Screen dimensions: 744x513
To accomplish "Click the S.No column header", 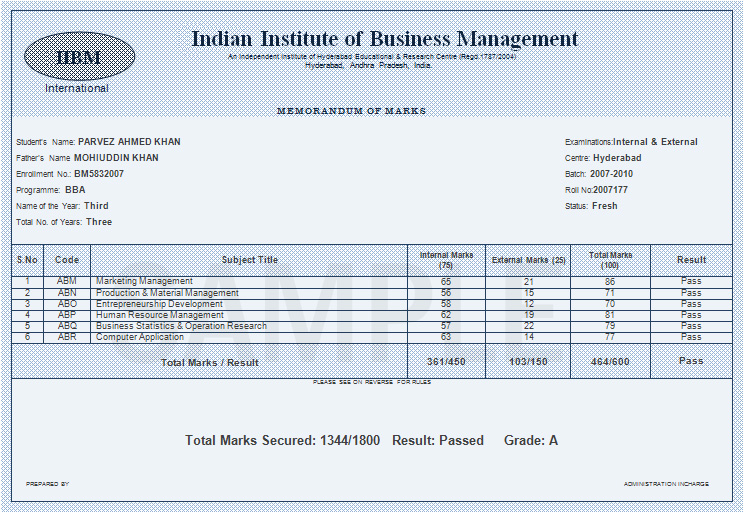I will pyautogui.click(x=27, y=260).
